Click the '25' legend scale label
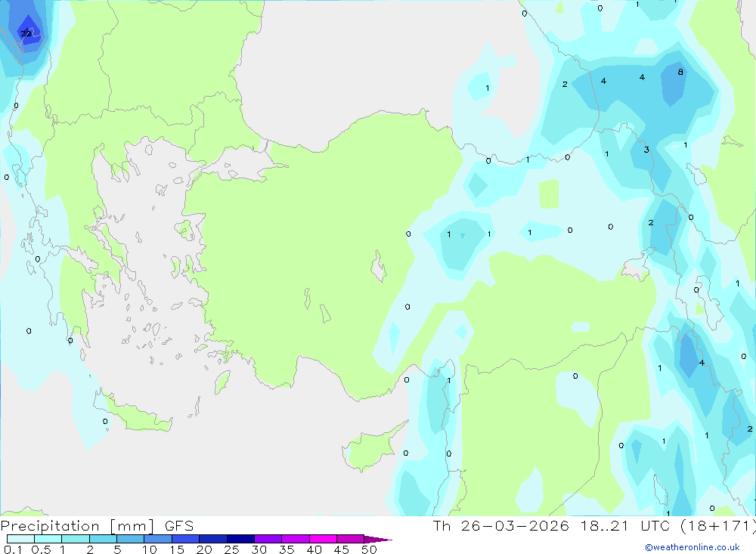Image resolution: width=756 pixels, height=554 pixels. 232,549
